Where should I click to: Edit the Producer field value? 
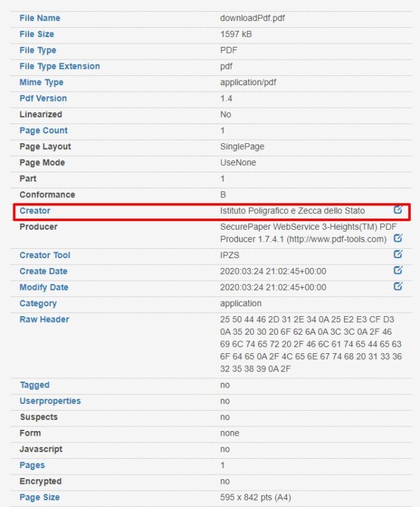click(398, 238)
